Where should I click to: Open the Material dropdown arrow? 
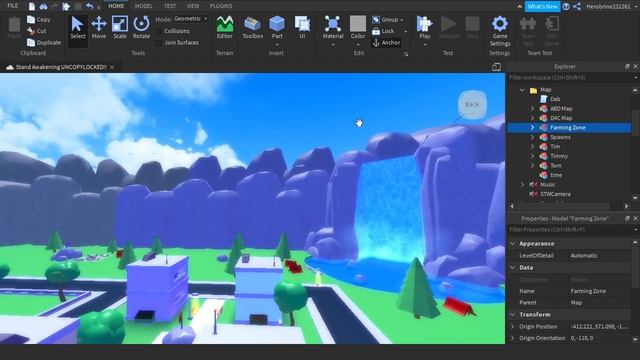(333, 44)
